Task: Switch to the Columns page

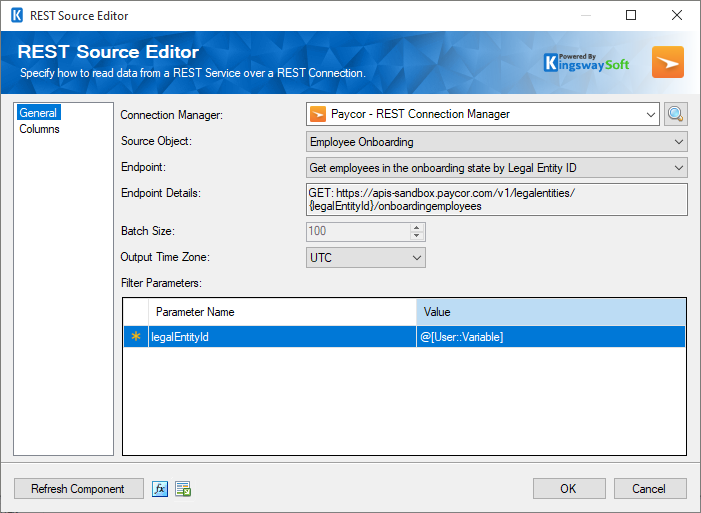Action: tap(39, 129)
